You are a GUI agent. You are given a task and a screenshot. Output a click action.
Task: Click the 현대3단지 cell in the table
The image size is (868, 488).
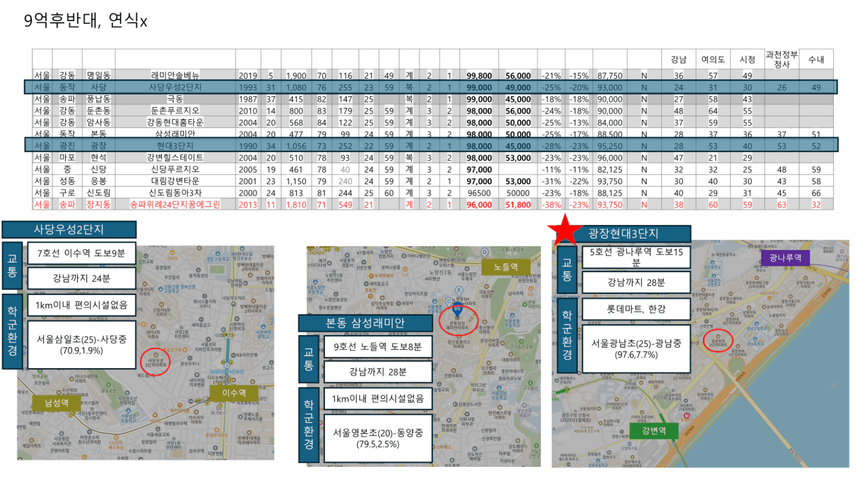[x=175, y=146]
